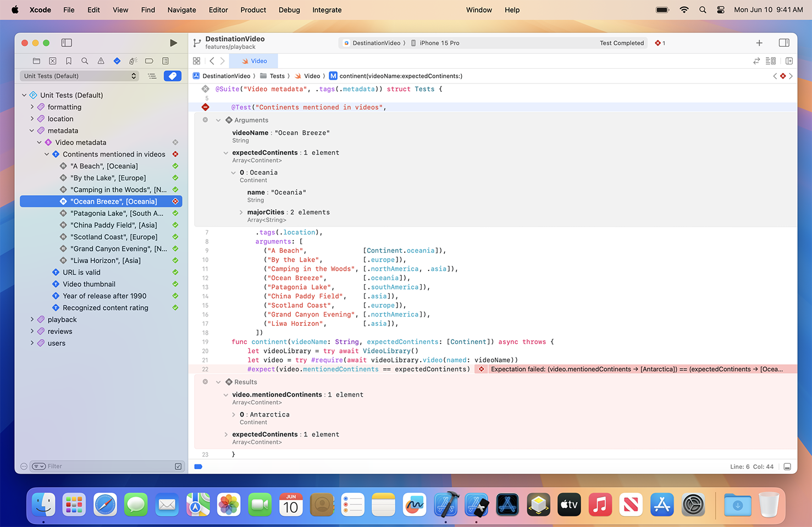Image resolution: width=812 pixels, height=527 pixels.
Task: Toggle Code Review mode with the arrows icon
Action: tap(758, 61)
